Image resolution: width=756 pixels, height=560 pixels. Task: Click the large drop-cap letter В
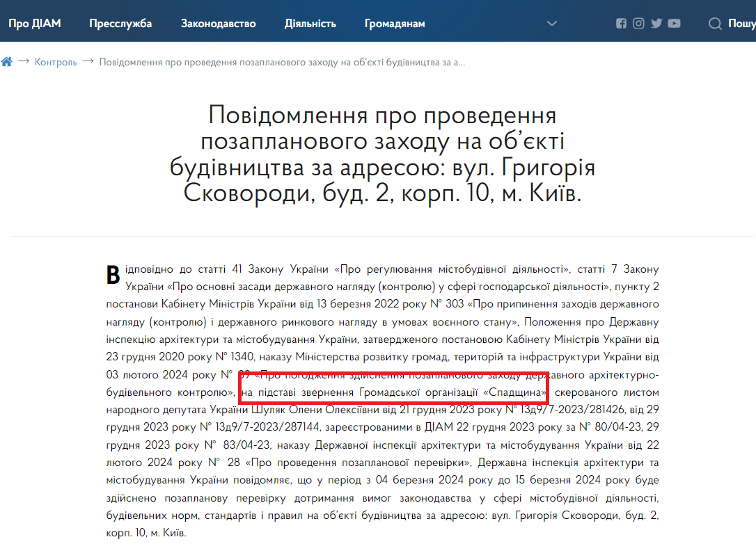pyautogui.click(x=113, y=275)
